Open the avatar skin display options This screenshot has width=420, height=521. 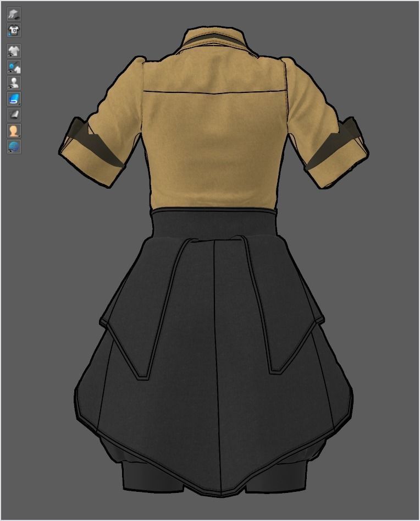click(14, 130)
